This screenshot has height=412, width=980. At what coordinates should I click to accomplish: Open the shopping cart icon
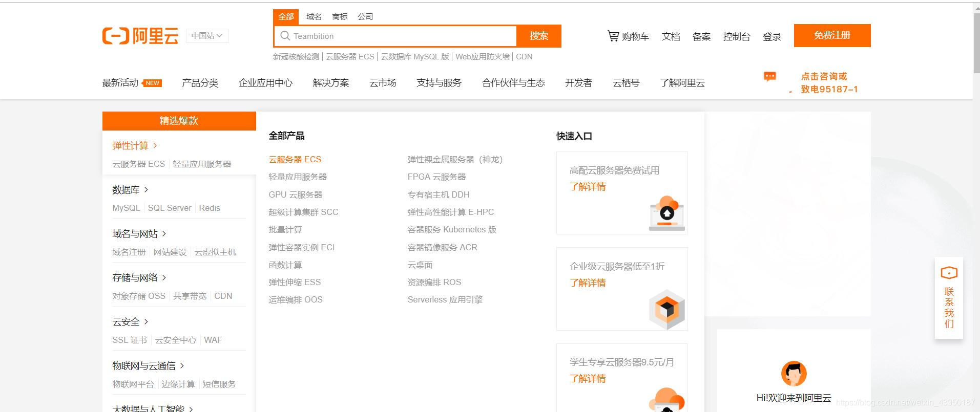(613, 36)
